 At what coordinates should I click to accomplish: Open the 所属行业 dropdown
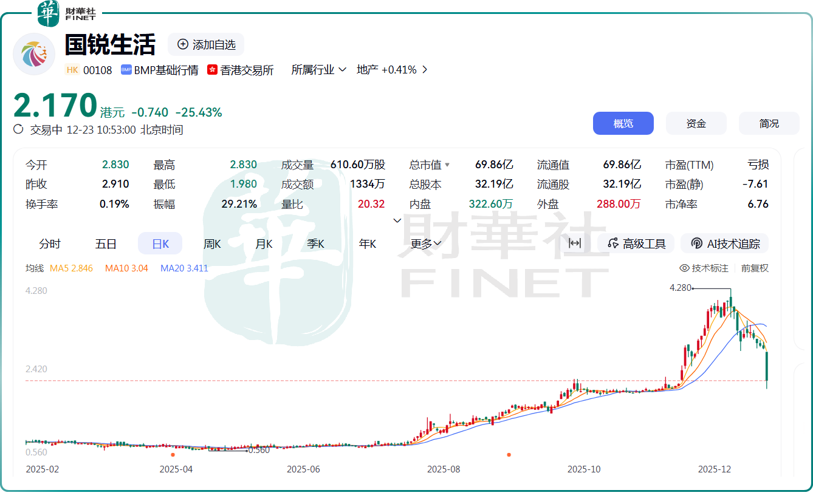coord(318,70)
